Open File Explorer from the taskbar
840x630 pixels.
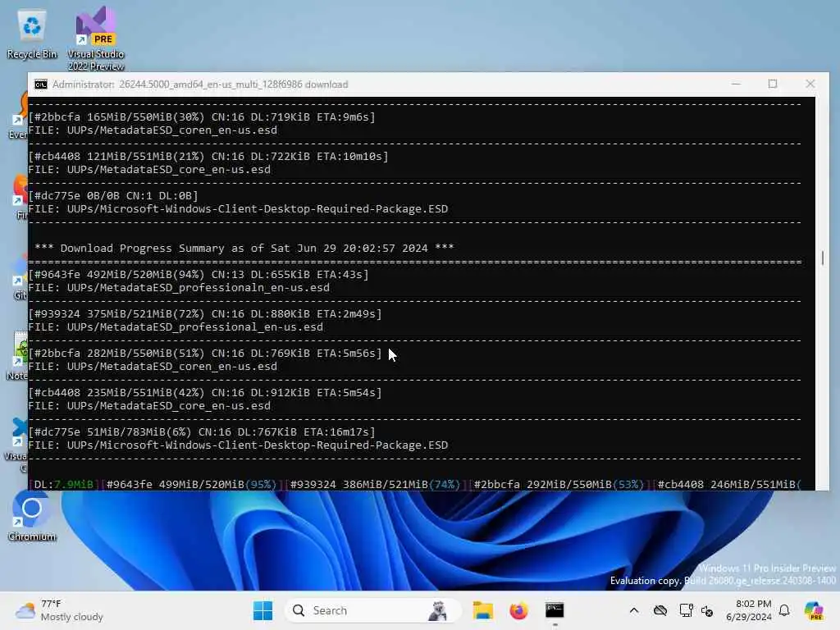482,610
